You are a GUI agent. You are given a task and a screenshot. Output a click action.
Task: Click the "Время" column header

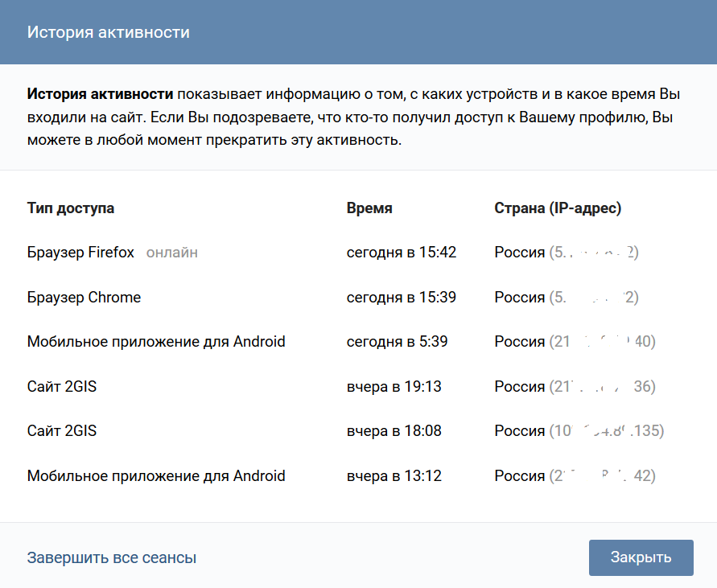pyautogui.click(x=369, y=208)
